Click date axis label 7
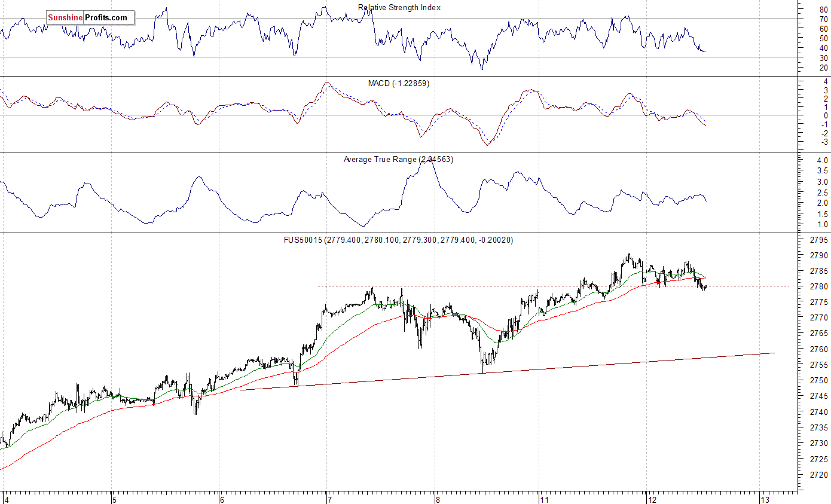Image resolution: width=831 pixels, height=504 pixels. (x=329, y=499)
